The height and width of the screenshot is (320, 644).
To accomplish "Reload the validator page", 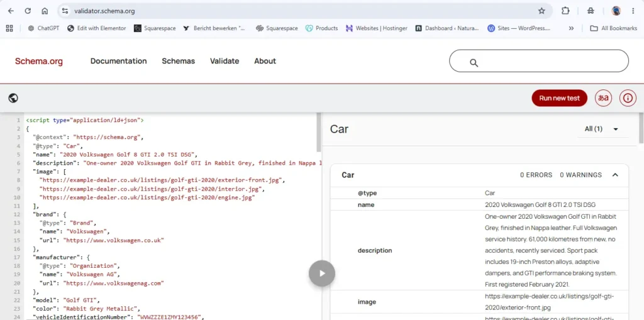I will coord(28,11).
